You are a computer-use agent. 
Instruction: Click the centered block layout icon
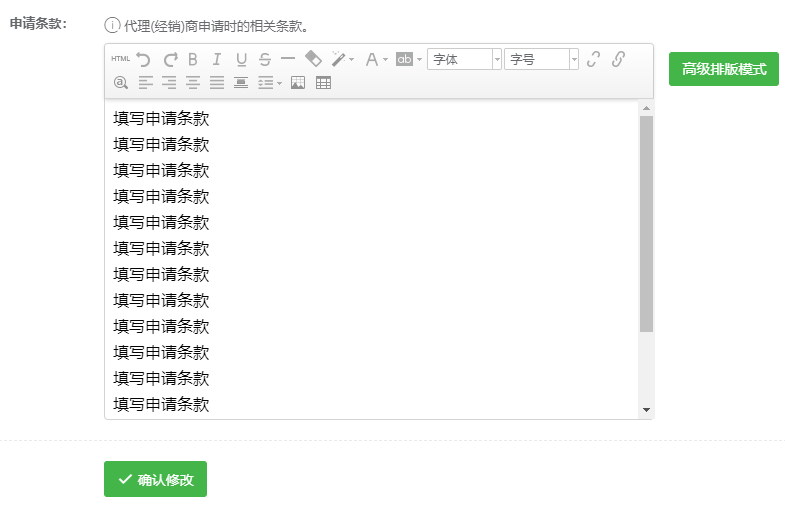pos(241,83)
